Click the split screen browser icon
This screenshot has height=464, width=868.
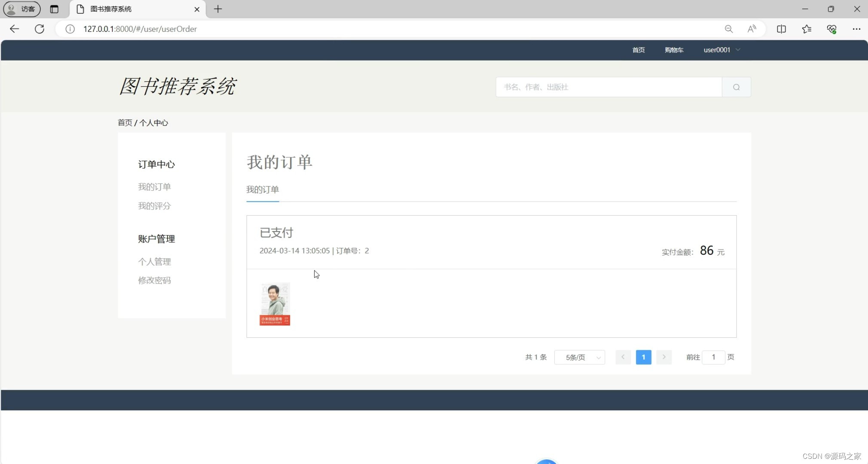(x=781, y=29)
